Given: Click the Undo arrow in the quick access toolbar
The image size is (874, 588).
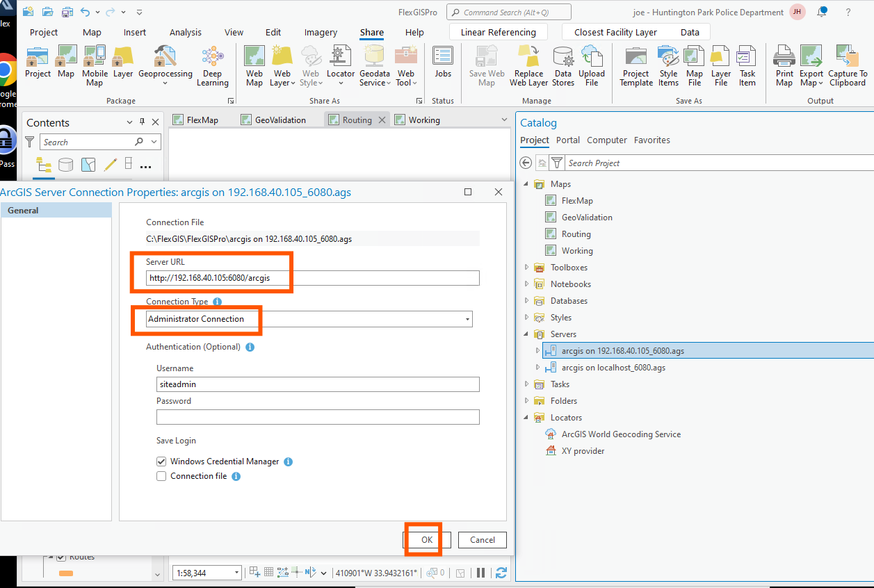Looking at the screenshot, I should coord(86,12).
